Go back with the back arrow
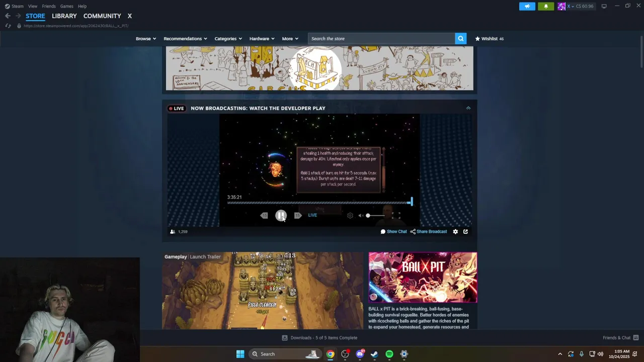Image resolution: width=644 pixels, height=362 pixels. coord(8,16)
